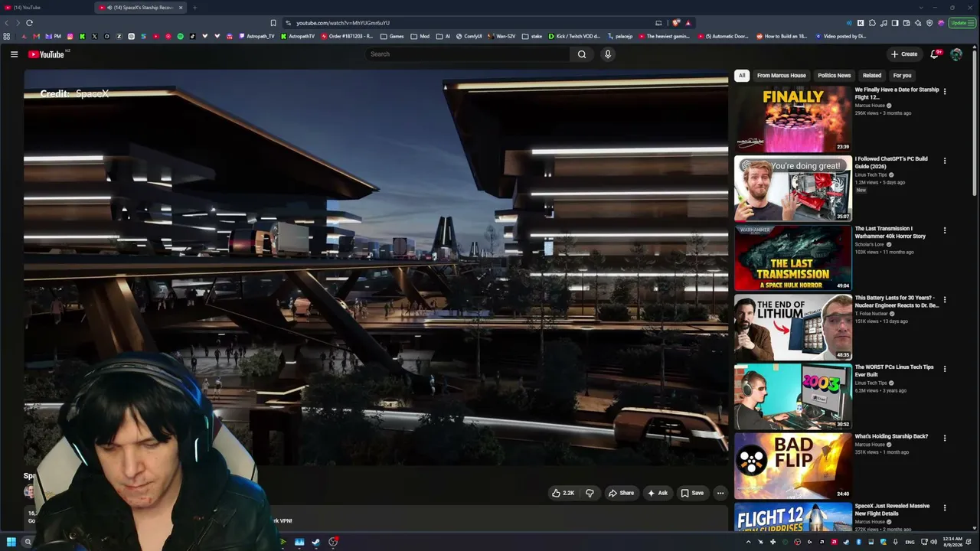Viewport: 980px width, 551px height.
Task: Open the YouTube account avatar menu
Action: coord(956,54)
